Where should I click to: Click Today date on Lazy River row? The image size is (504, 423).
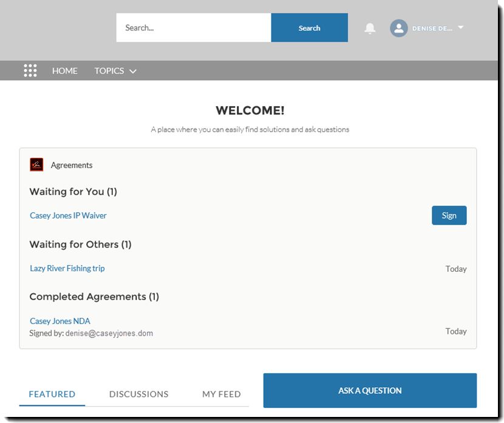(456, 269)
